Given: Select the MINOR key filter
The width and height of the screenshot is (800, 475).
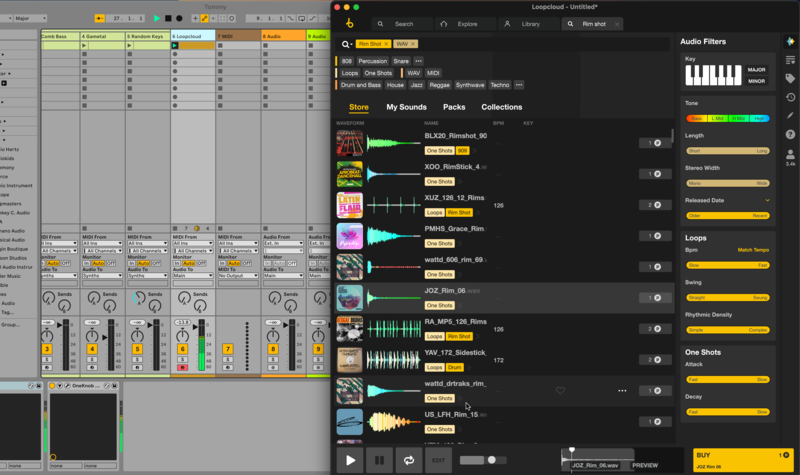Looking at the screenshot, I should pyautogui.click(x=757, y=81).
